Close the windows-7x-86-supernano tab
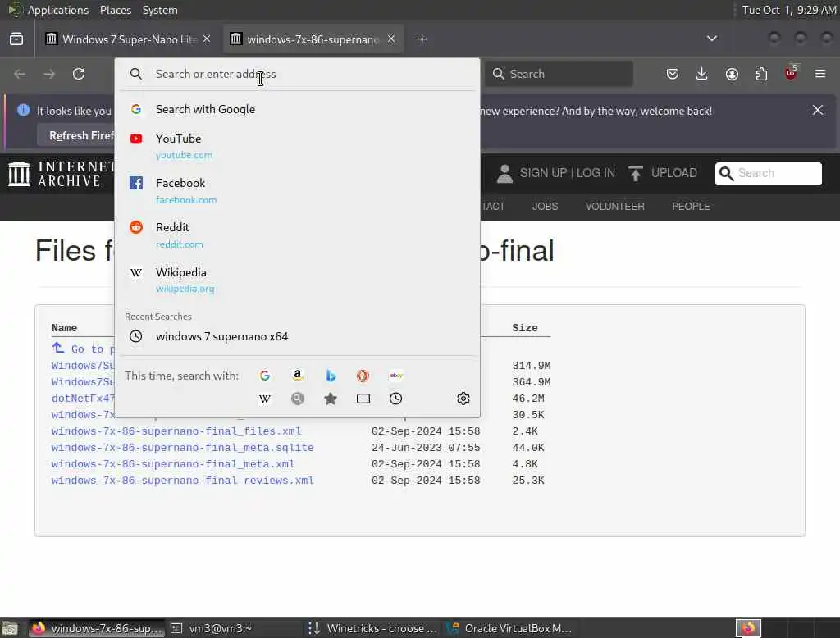840x638 pixels. [x=391, y=39]
